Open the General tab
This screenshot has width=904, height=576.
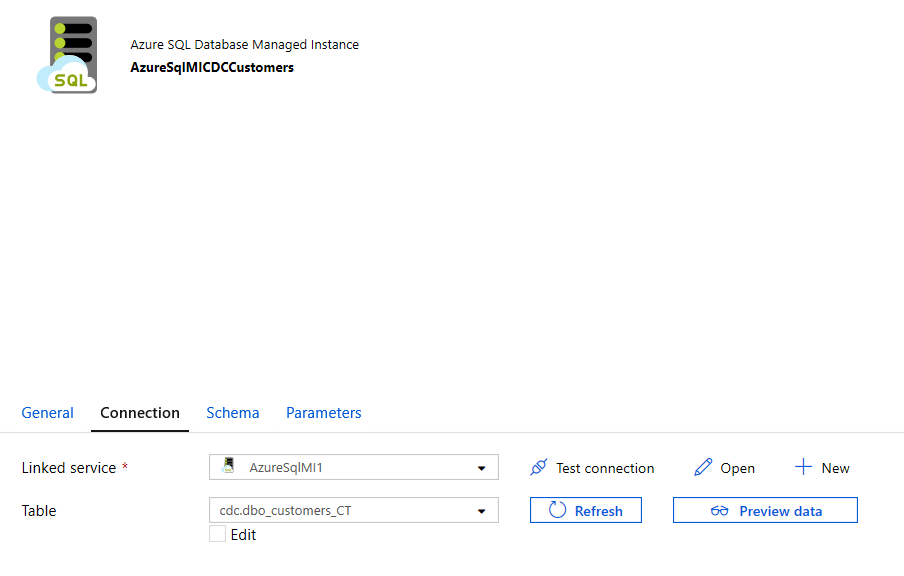pyautogui.click(x=47, y=412)
